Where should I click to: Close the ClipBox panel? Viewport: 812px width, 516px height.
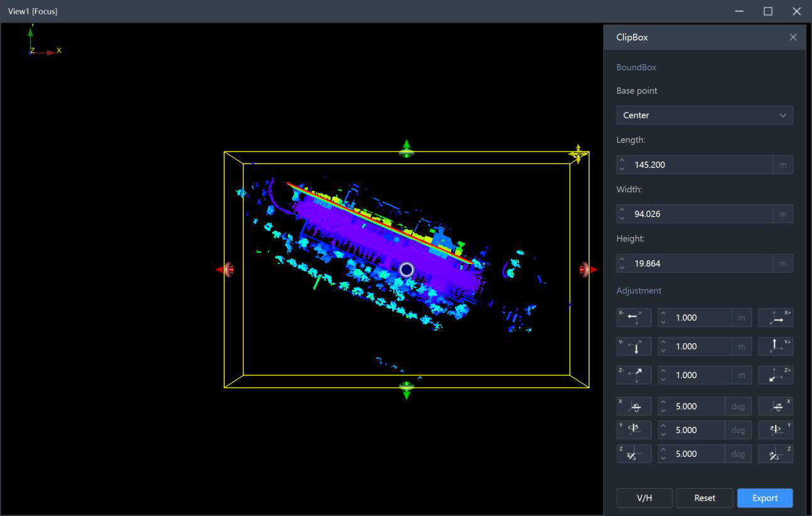tap(793, 37)
